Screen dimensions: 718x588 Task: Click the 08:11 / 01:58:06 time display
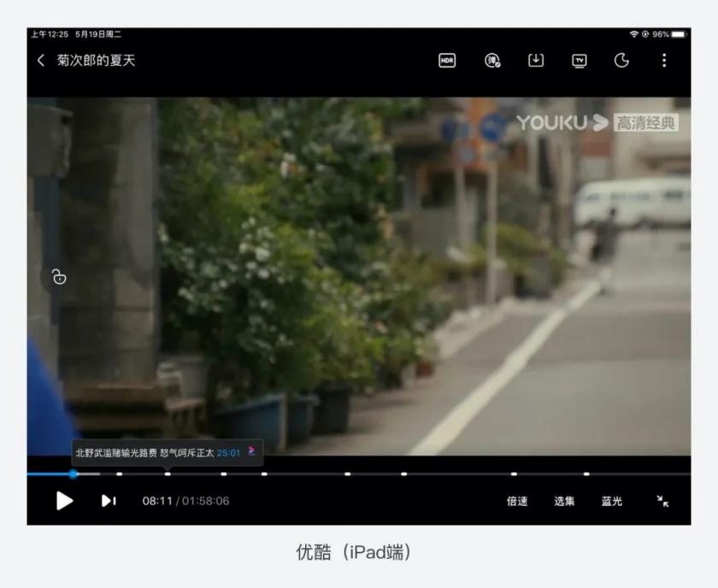tap(185, 501)
